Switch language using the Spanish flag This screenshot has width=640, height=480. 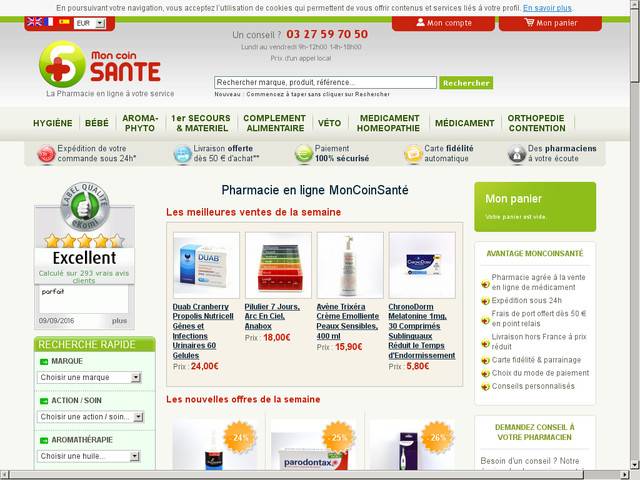(64, 22)
